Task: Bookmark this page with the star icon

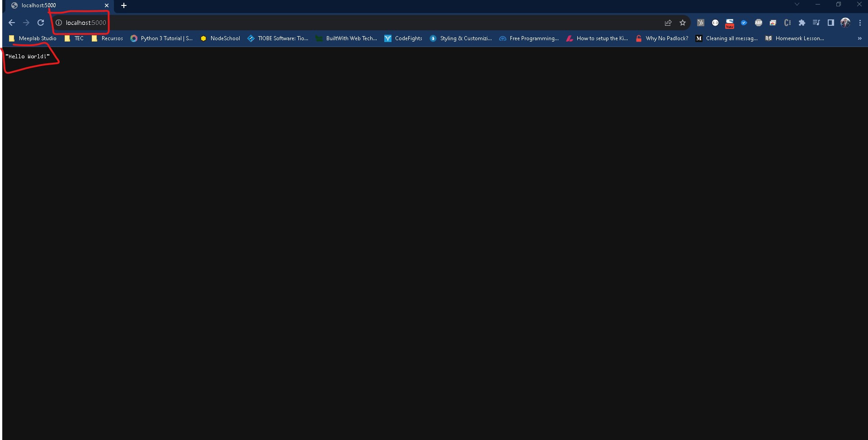Action: pyautogui.click(x=683, y=23)
